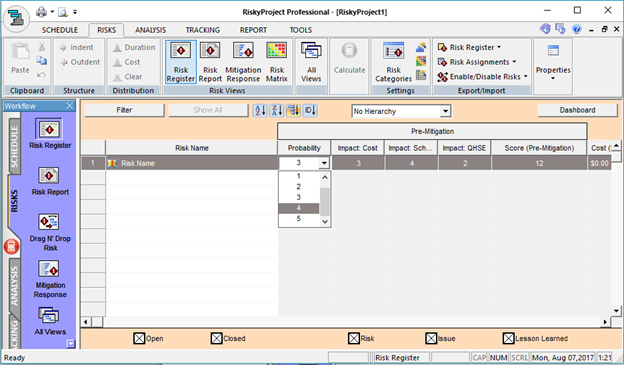This screenshot has width=624, height=365.
Task: Sort risks descending Z to A
Action: point(277,110)
